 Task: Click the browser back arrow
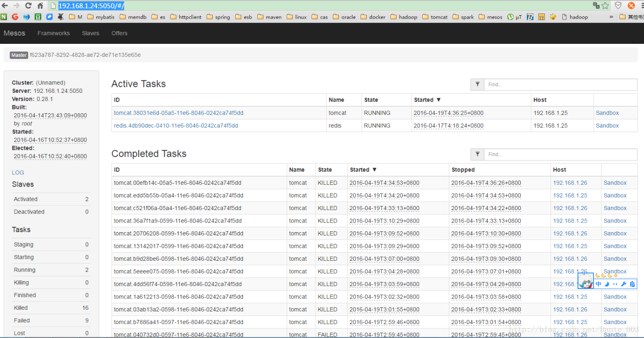pyautogui.click(x=5, y=6)
